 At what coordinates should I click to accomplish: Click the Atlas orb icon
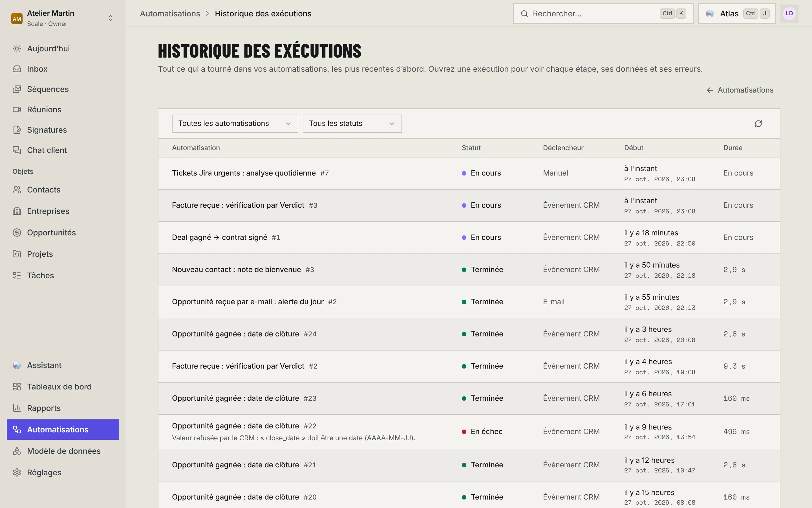(710, 14)
